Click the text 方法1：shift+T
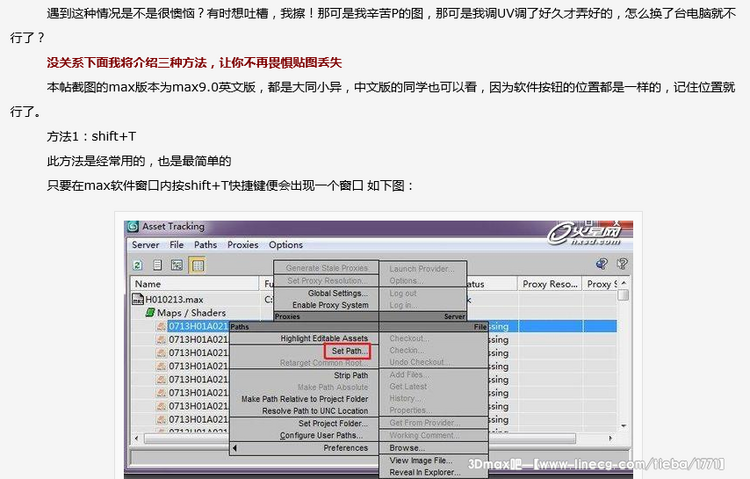Screen dimensions: 750x479 pos(91,136)
